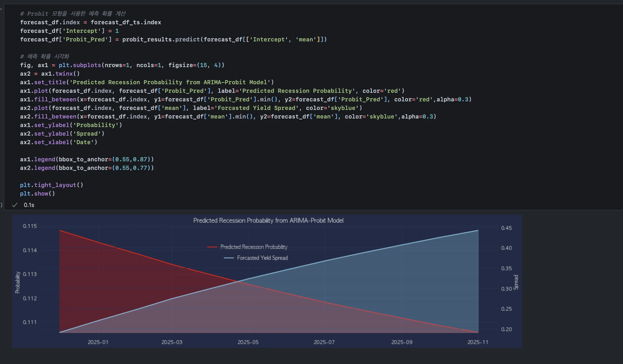Click the red legend line swatch

coord(212,247)
